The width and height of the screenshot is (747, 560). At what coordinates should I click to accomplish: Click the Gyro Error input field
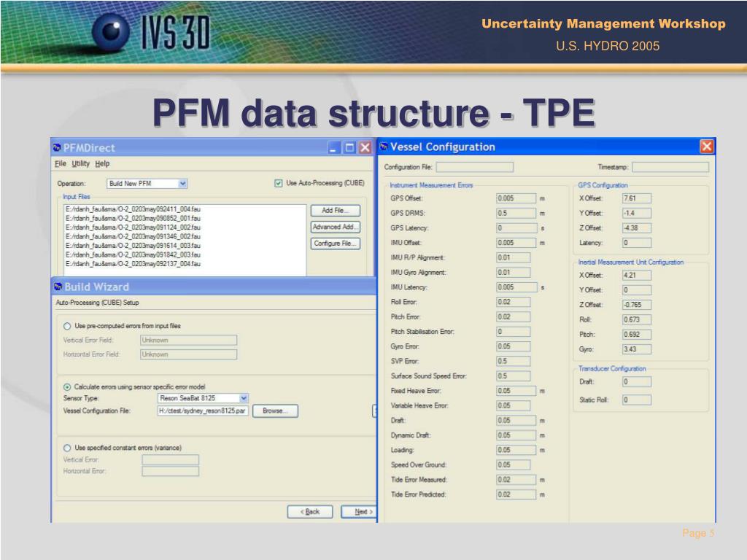pyautogui.click(x=513, y=346)
